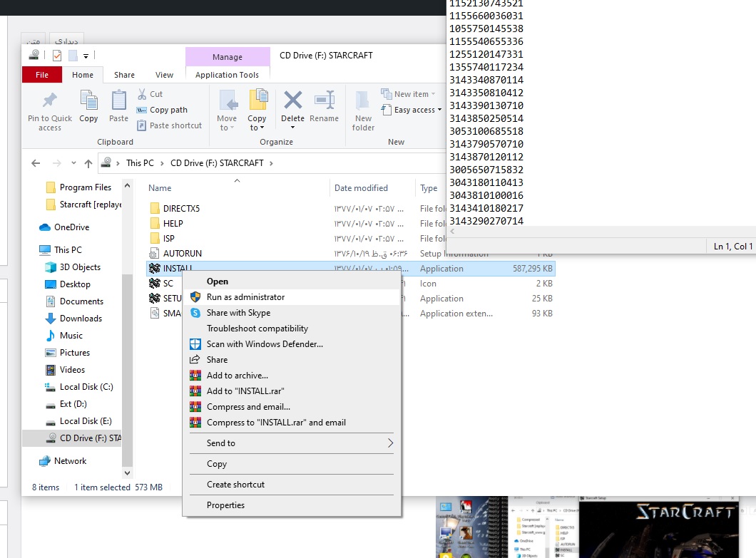Click the Cut scissors icon
Viewport: 756px width, 558px height.
[140, 94]
